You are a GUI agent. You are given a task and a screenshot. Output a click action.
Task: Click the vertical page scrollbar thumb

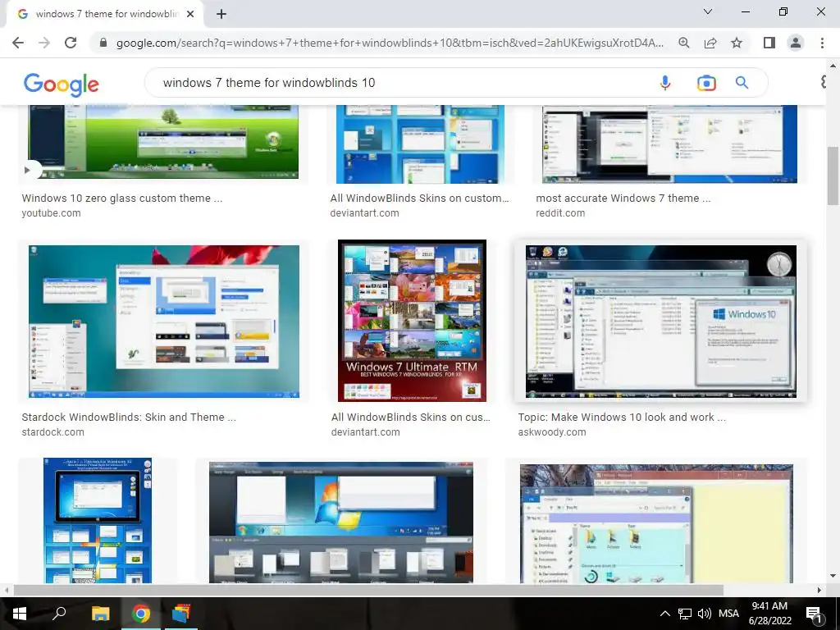click(x=833, y=176)
